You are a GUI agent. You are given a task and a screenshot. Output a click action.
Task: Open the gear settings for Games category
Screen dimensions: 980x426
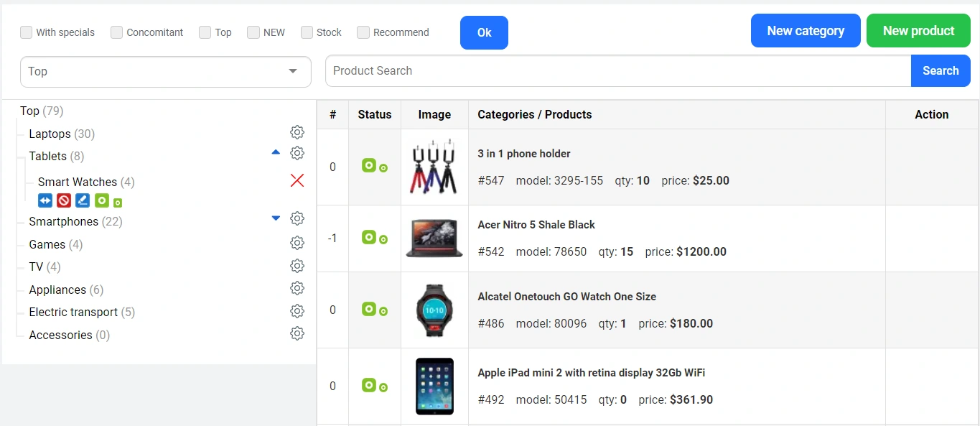click(x=297, y=243)
